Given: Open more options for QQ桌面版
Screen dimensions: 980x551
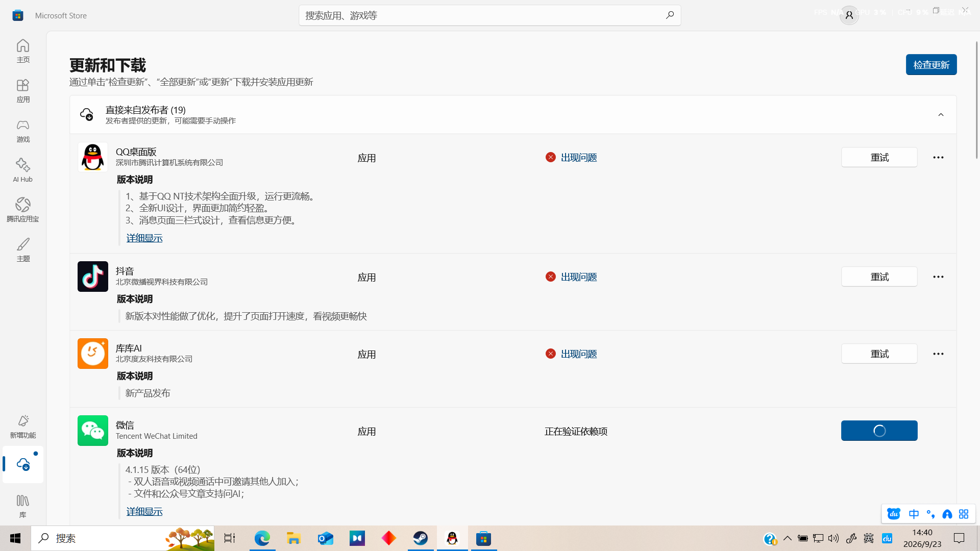Looking at the screenshot, I should pyautogui.click(x=938, y=157).
